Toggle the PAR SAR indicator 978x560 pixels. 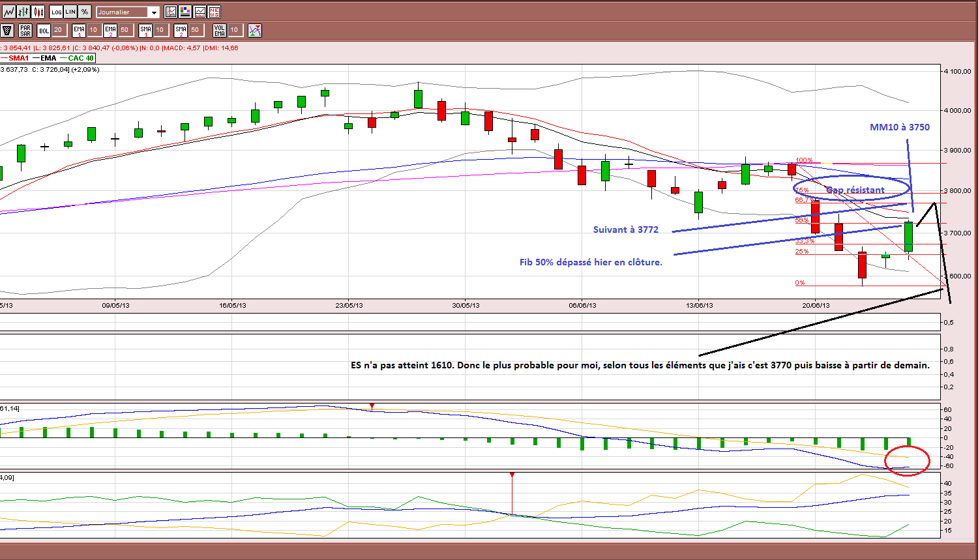(25, 30)
